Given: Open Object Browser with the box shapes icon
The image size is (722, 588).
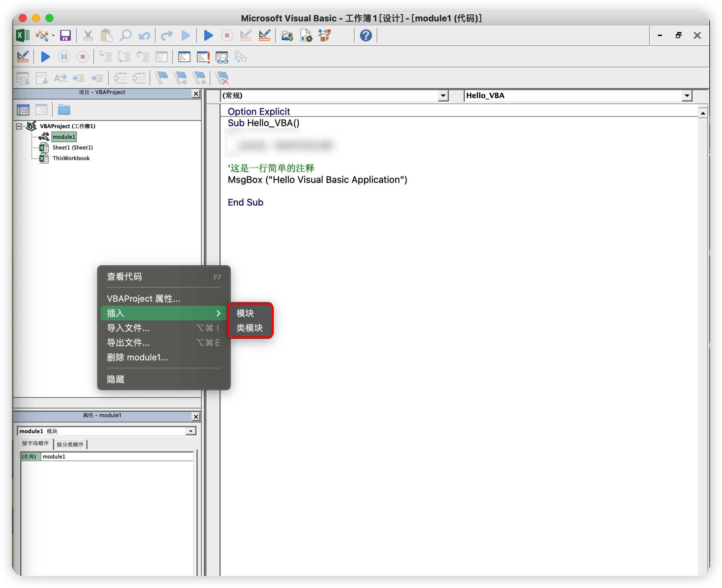Looking at the screenshot, I should point(324,36).
